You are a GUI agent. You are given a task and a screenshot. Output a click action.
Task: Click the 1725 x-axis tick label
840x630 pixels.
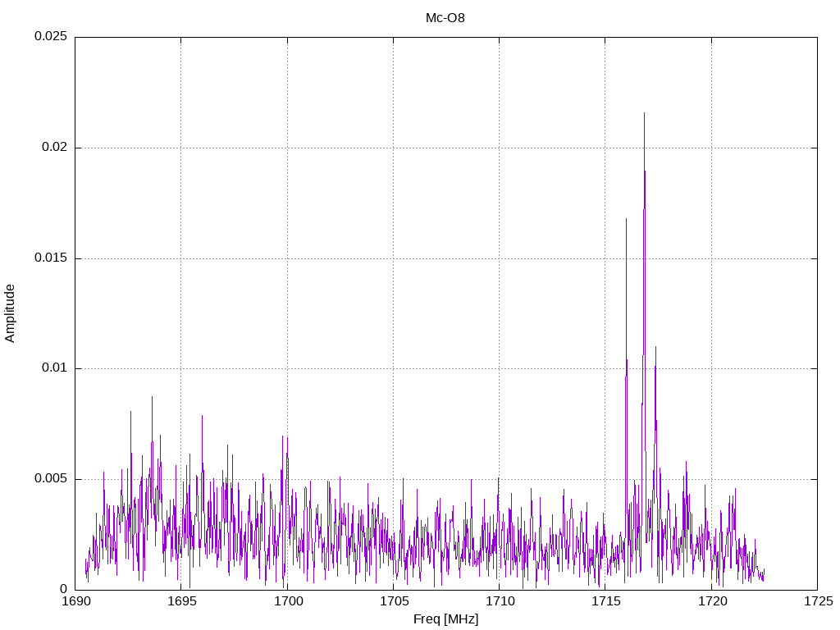click(x=817, y=602)
